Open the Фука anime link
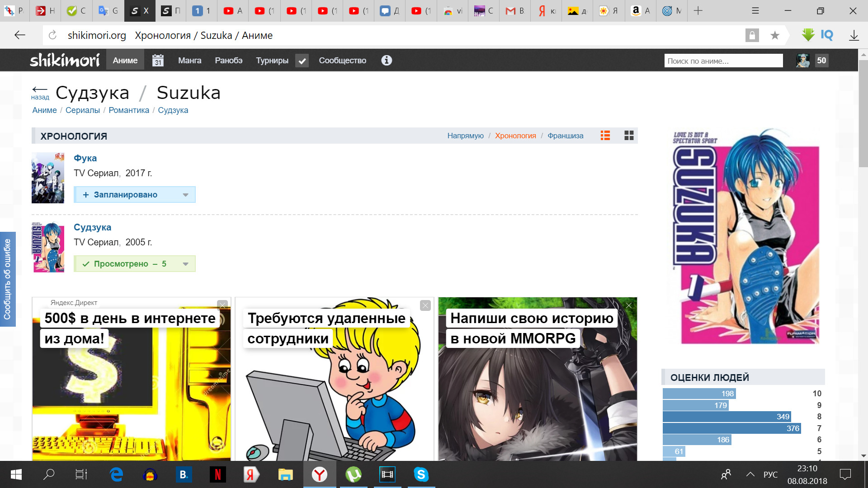The height and width of the screenshot is (488, 868). 85,158
